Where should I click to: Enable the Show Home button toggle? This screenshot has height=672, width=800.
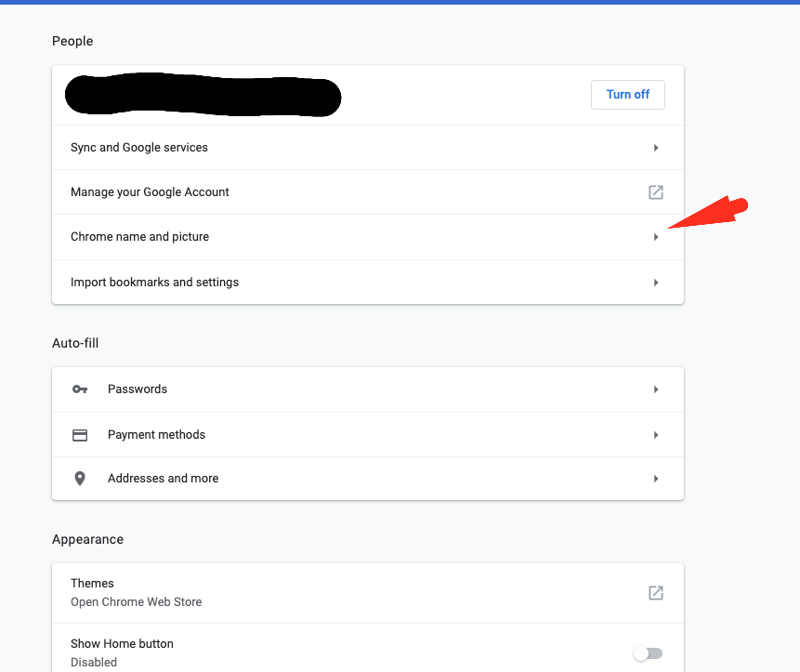point(648,653)
